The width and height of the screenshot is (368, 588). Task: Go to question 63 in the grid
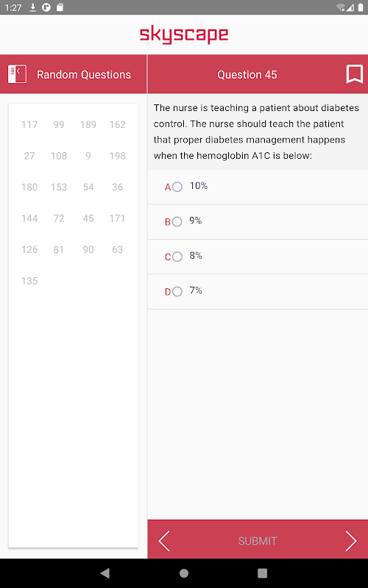(x=117, y=249)
